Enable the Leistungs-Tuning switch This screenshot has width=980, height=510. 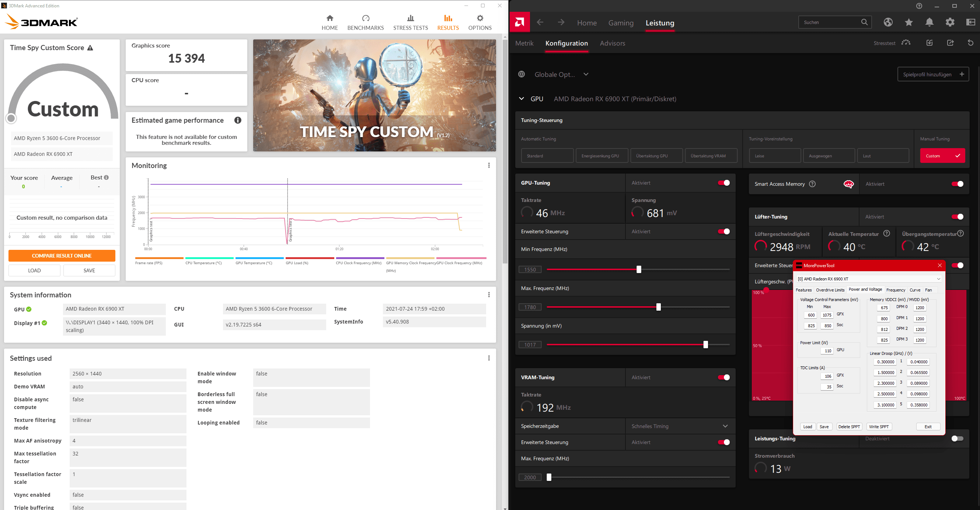[957, 439]
